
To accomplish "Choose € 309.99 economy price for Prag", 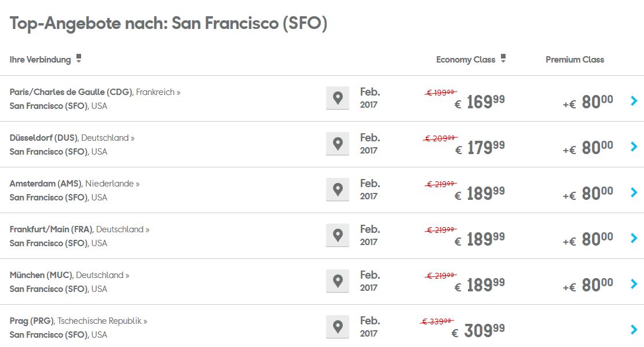I will point(478,331).
